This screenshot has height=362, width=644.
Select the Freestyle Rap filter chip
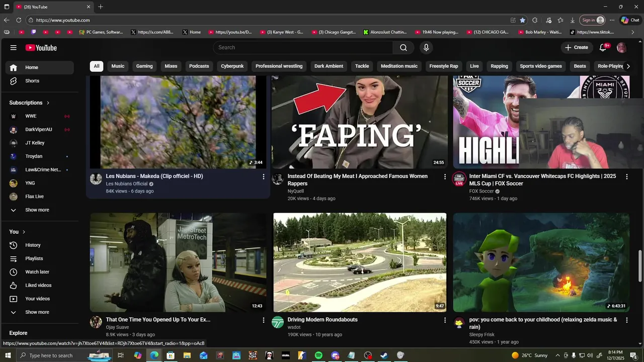[444, 66]
